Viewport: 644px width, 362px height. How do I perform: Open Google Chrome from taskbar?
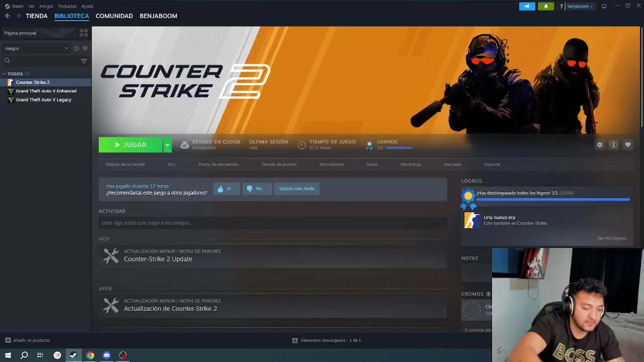click(90, 355)
